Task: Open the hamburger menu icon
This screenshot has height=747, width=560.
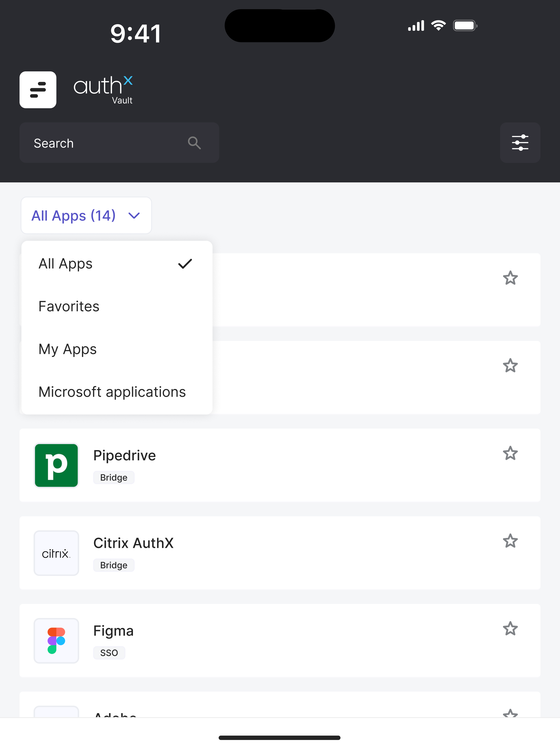Action: (x=38, y=90)
